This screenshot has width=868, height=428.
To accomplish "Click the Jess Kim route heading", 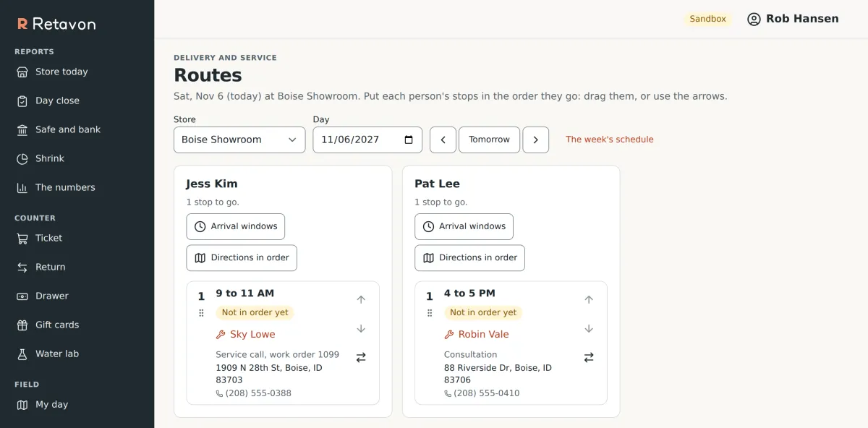I will pyautogui.click(x=212, y=184).
